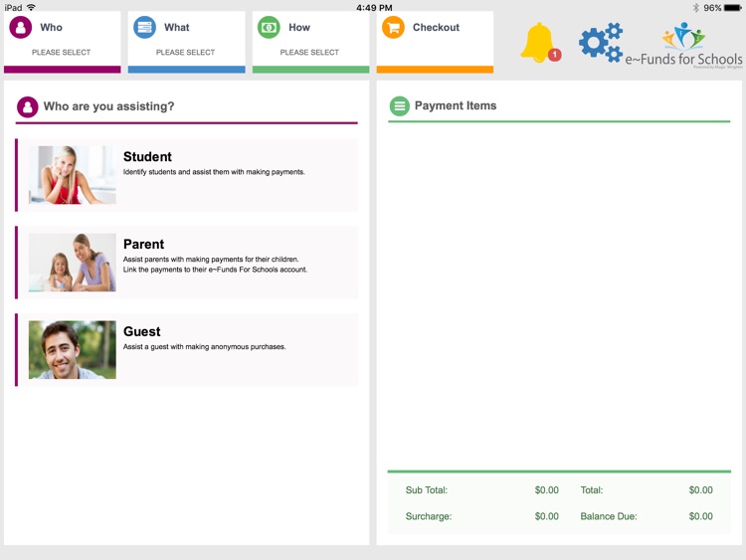Click the Payment Items heading
Screen dimensions: 746x560
pyautogui.click(x=456, y=105)
